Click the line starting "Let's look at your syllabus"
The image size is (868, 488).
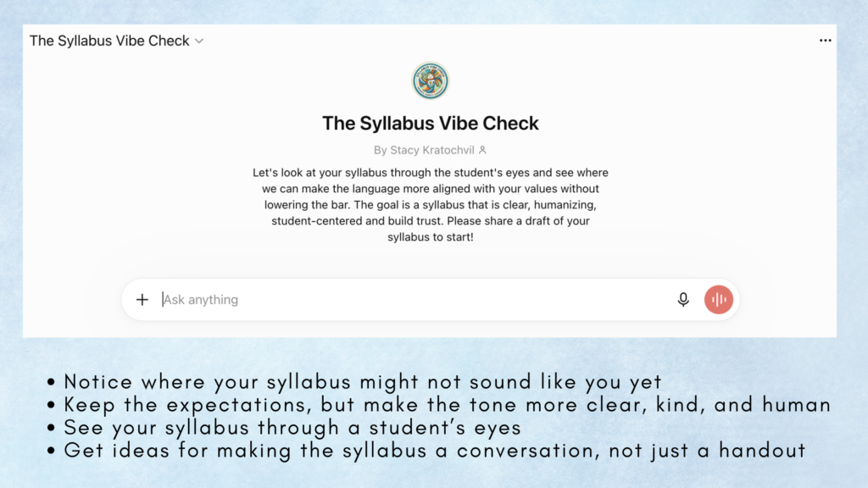pyautogui.click(x=430, y=173)
